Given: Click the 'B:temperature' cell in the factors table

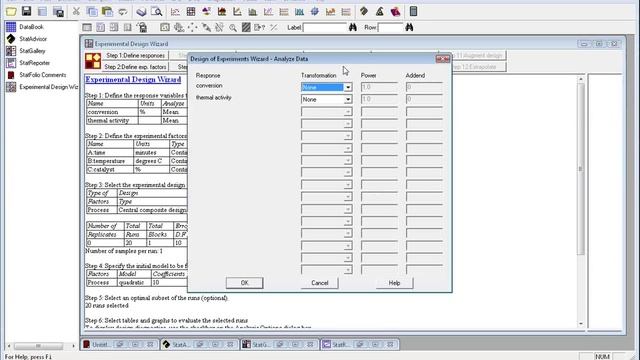Looking at the screenshot, I should [110, 161].
